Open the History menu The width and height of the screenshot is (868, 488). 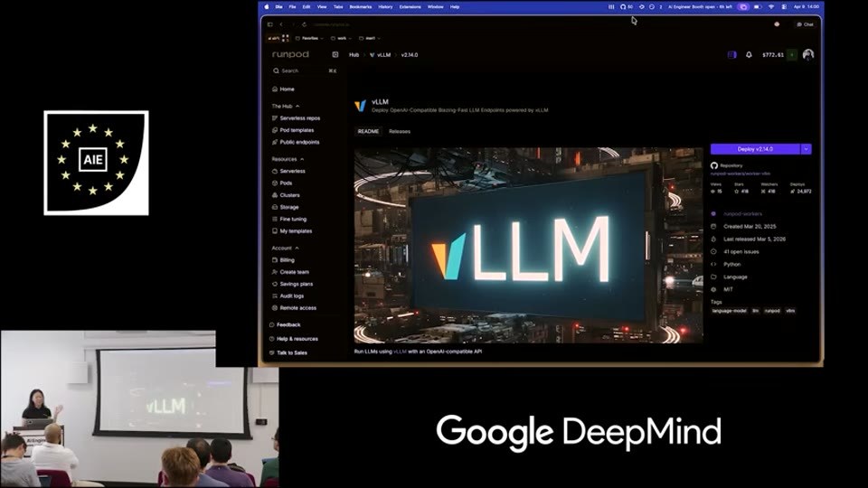385,6
